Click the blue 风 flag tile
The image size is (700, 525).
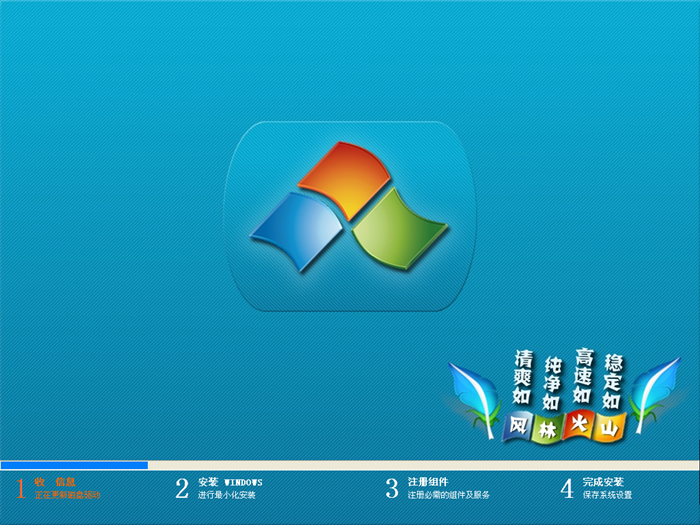[x=518, y=427]
